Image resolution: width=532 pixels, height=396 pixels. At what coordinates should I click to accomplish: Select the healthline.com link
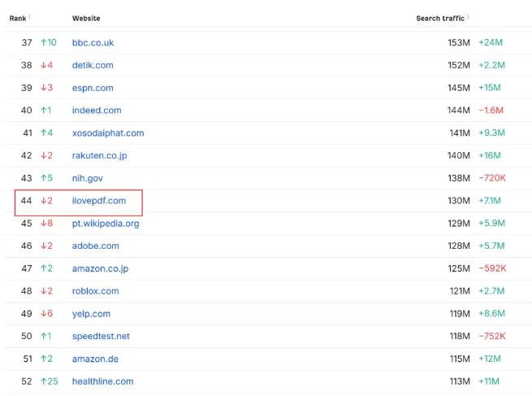coord(103,381)
